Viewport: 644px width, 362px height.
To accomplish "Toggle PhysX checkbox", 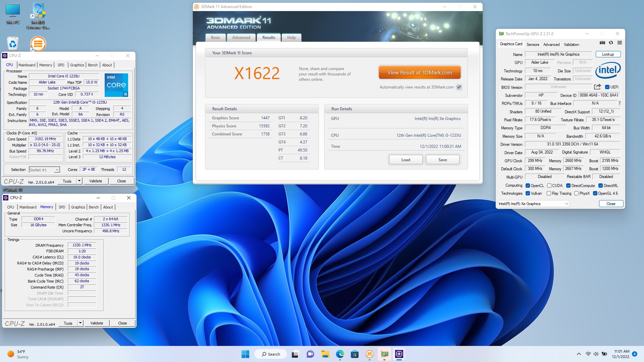I will [576, 193].
